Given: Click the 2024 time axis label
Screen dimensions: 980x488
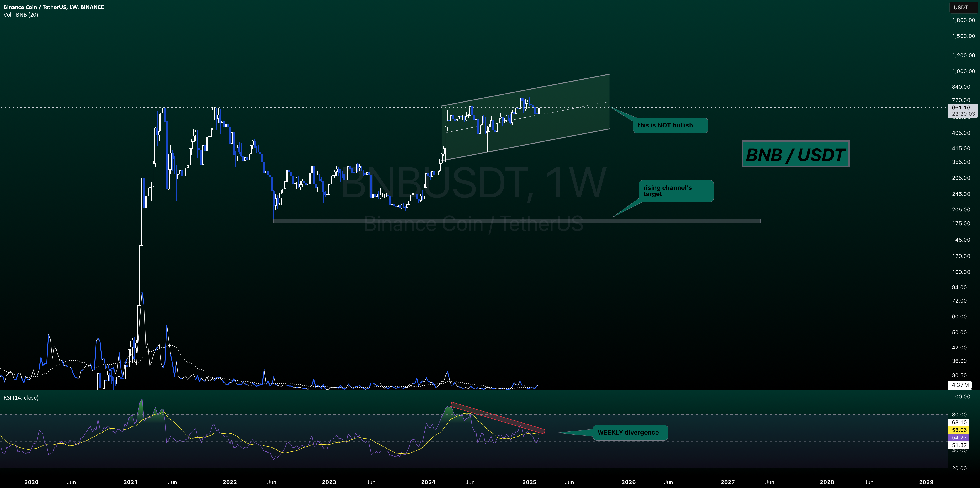Looking at the screenshot, I should (x=428, y=482).
